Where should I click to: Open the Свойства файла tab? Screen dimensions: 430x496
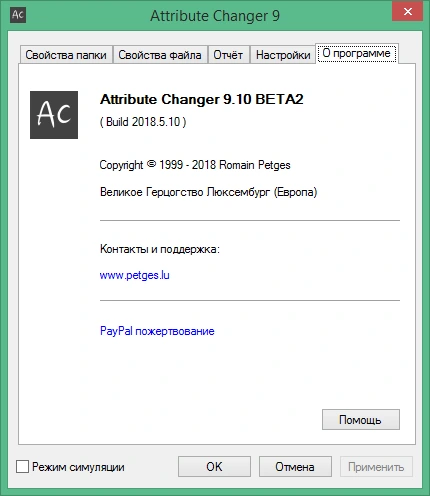click(x=160, y=55)
